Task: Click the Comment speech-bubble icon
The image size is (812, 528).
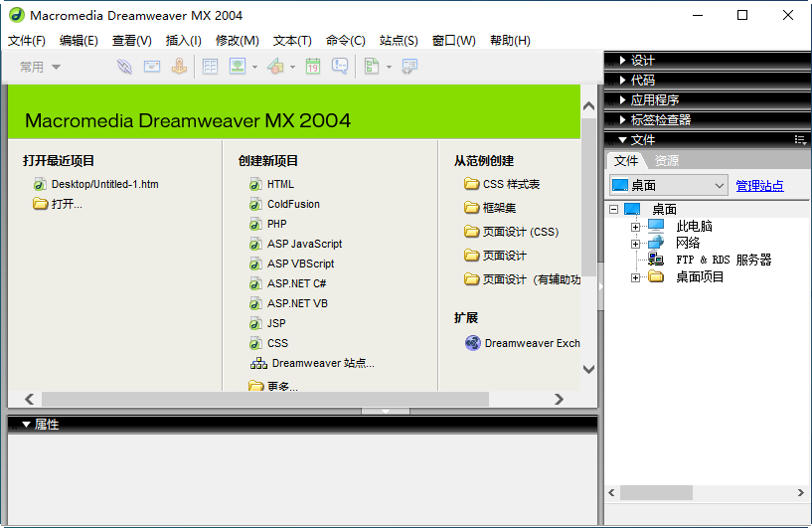Action: pyautogui.click(x=340, y=67)
